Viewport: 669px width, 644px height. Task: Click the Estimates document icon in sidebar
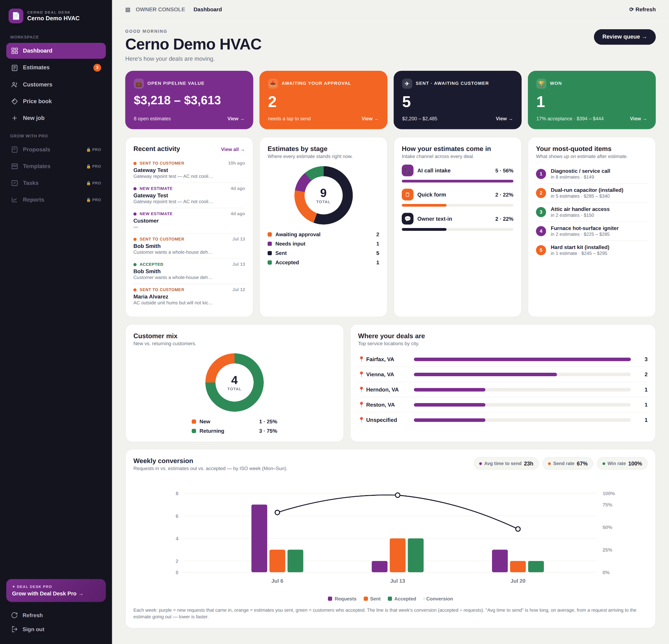click(x=15, y=68)
